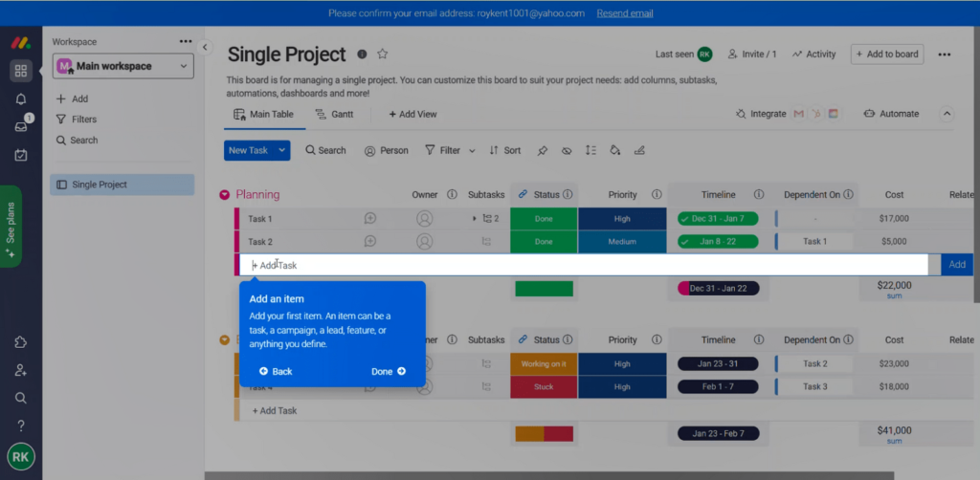
Task: Open subtasks icon for Task 2
Action: 486,242
